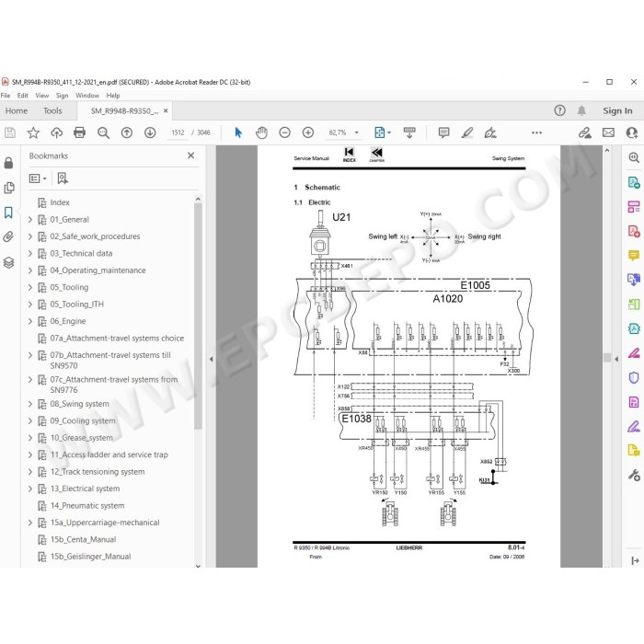Open the security lock panel icon
Screen dimensions: 644x644
coord(8,163)
